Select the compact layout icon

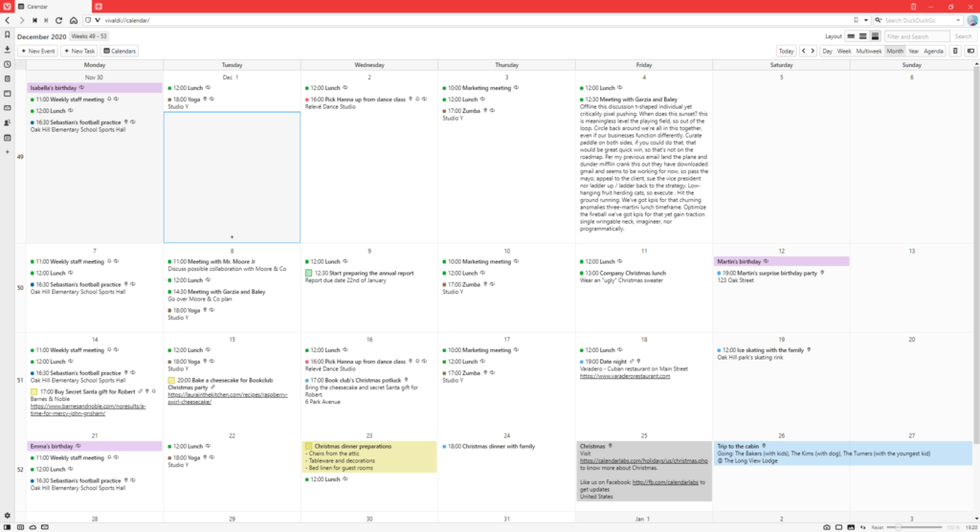click(x=862, y=36)
